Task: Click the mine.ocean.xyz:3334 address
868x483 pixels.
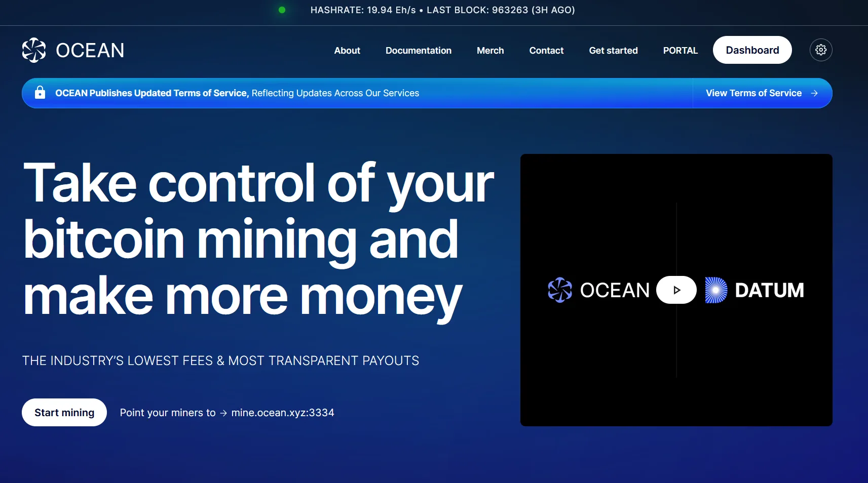Action: coord(283,413)
